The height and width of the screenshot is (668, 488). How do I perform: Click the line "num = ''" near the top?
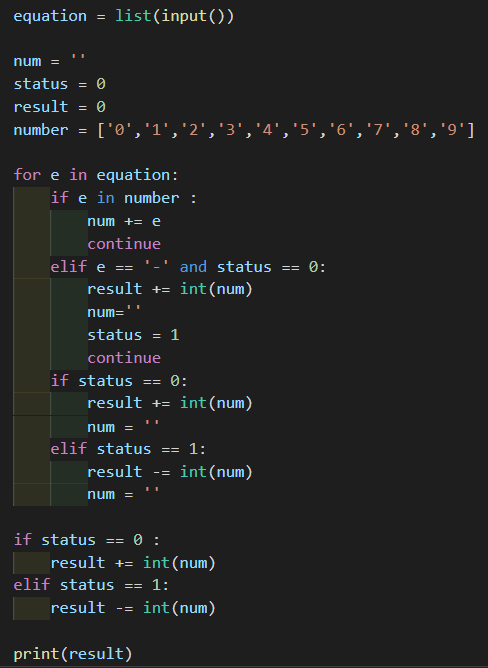(49, 61)
